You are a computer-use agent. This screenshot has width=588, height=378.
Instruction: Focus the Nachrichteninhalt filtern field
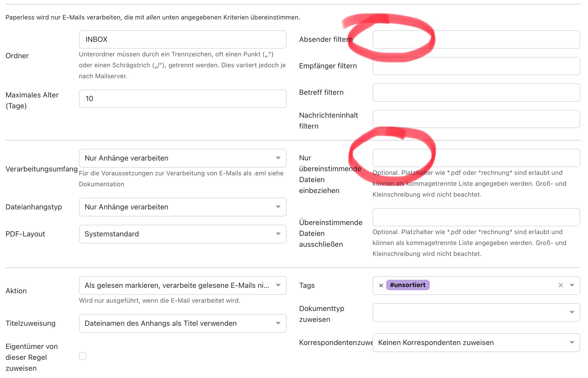pyautogui.click(x=476, y=119)
